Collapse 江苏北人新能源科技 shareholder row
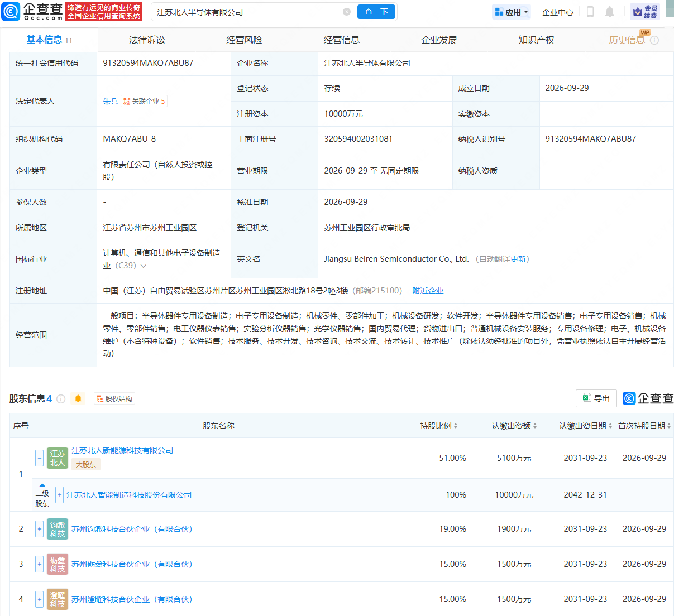The height and width of the screenshot is (616, 674). pyautogui.click(x=39, y=458)
